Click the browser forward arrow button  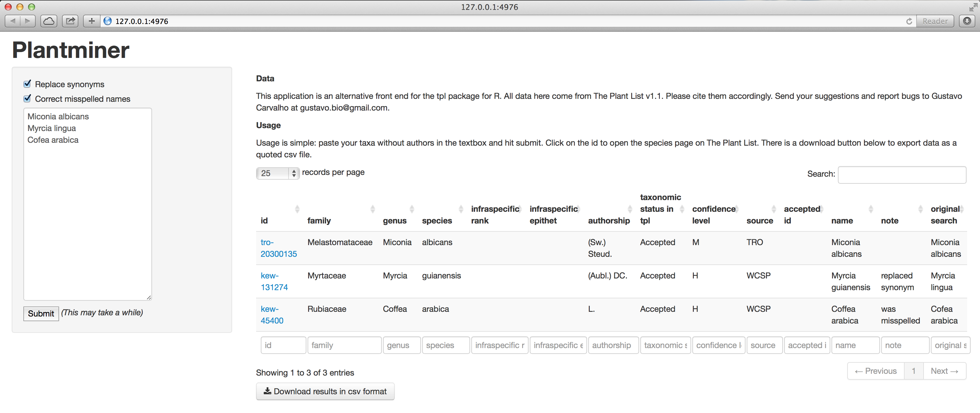click(x=27, y=21)
